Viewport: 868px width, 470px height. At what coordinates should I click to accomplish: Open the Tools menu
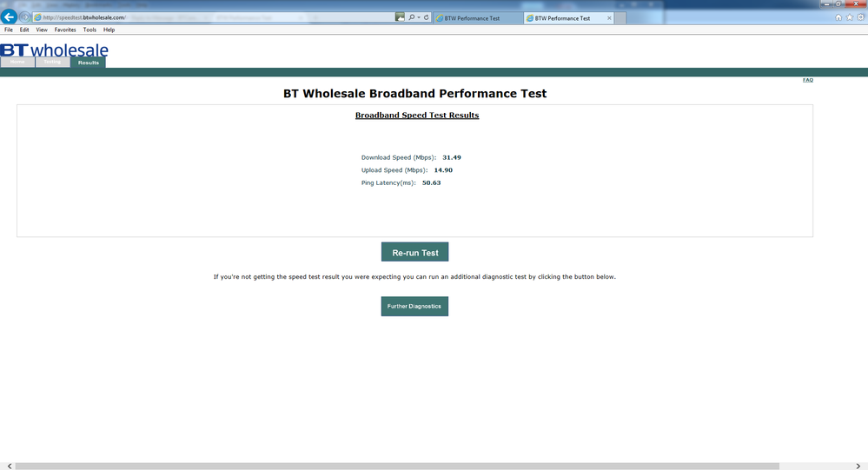[89, 30]
